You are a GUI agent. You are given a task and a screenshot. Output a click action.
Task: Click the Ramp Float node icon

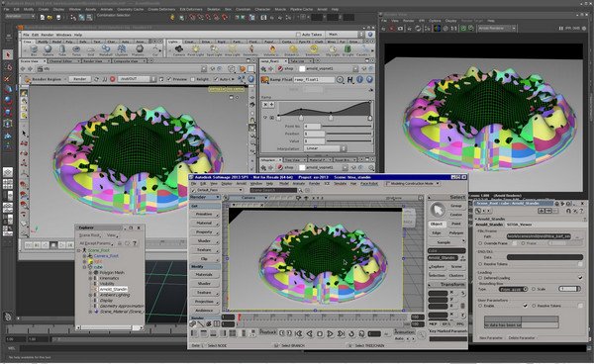point(264,79)
